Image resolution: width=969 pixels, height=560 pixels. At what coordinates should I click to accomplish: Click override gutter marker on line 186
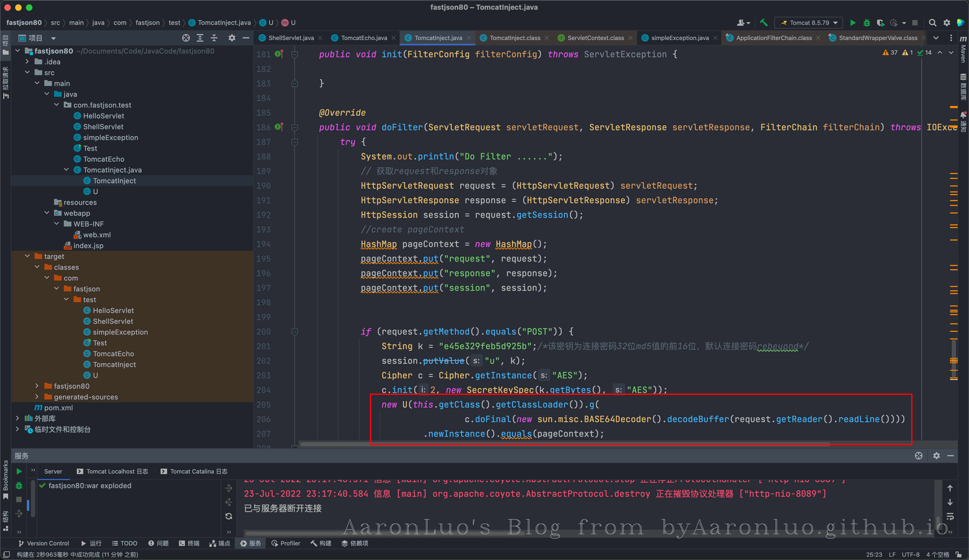(280, 127)
